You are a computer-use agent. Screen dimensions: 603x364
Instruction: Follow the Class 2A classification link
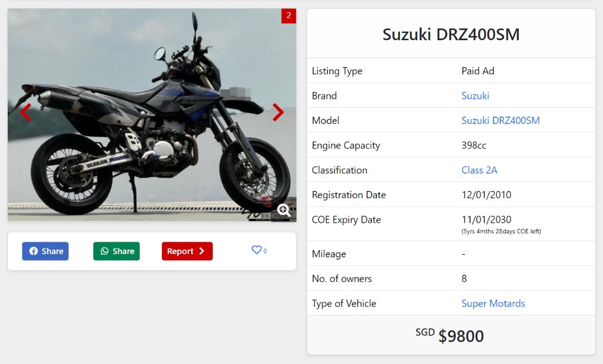[x=479, y=170]
